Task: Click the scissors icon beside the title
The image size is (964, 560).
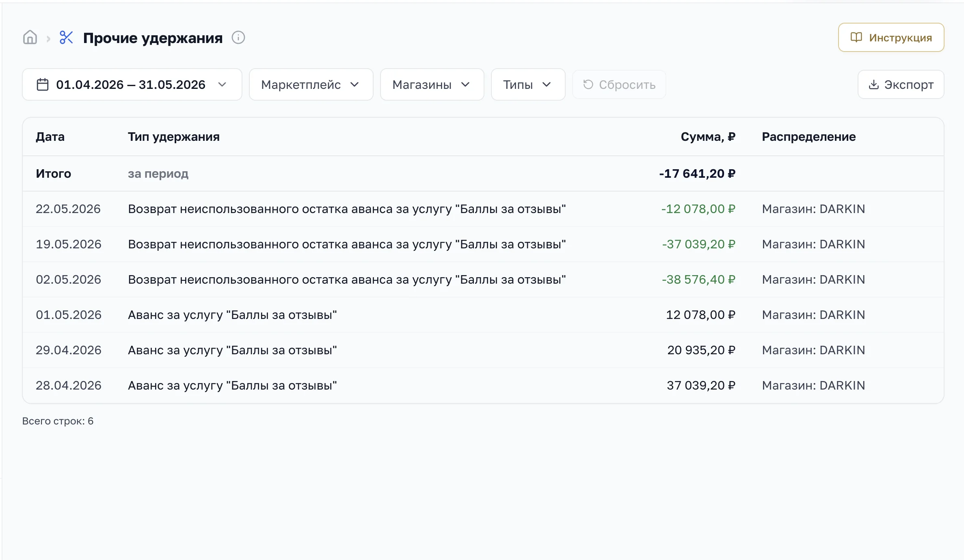Action: 66,38
